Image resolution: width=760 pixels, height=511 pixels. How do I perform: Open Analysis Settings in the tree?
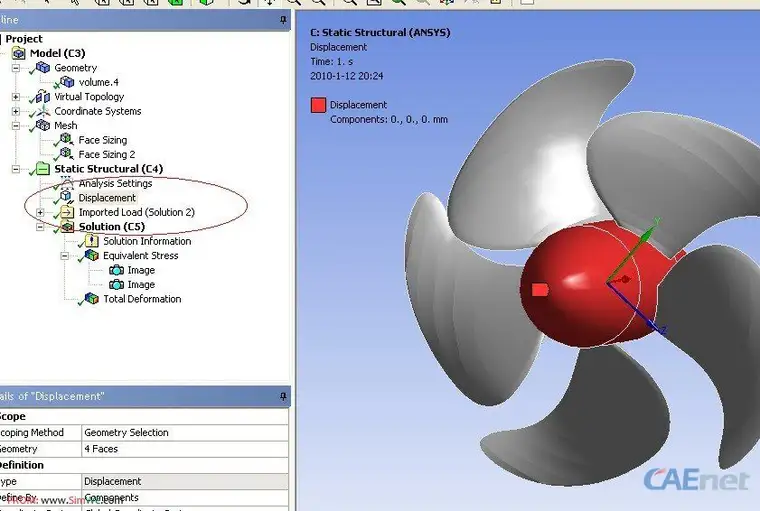tap(115, 183)
